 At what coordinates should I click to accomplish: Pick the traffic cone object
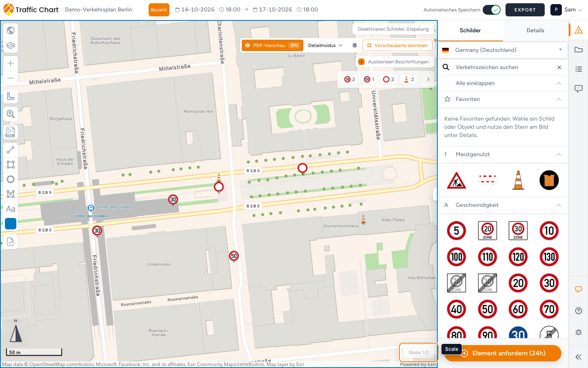point(518,180)
